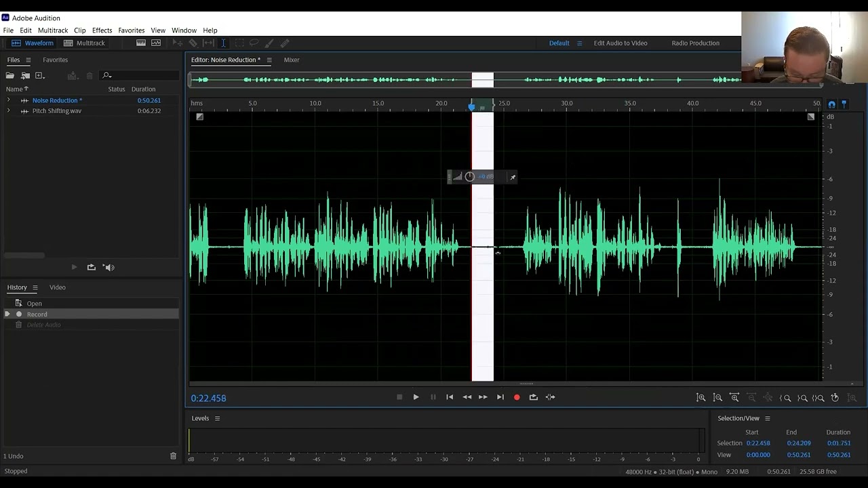The width and height of the screenshot is (868, 488).
Task: Click Zoom In at Out Point icon
Action: tap(802, 398)
